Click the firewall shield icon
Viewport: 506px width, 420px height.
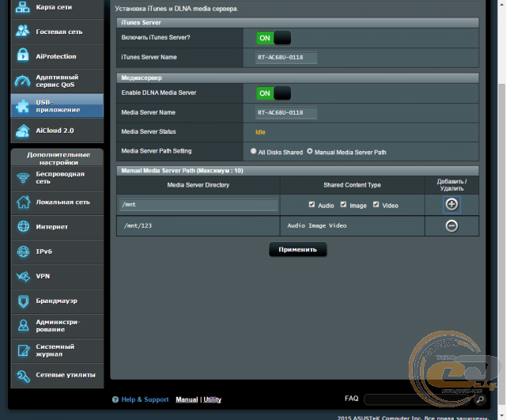tap(23, 301)
